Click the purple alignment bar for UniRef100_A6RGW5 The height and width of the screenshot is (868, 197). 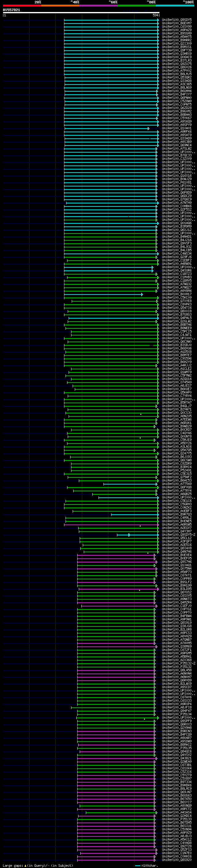111,525
